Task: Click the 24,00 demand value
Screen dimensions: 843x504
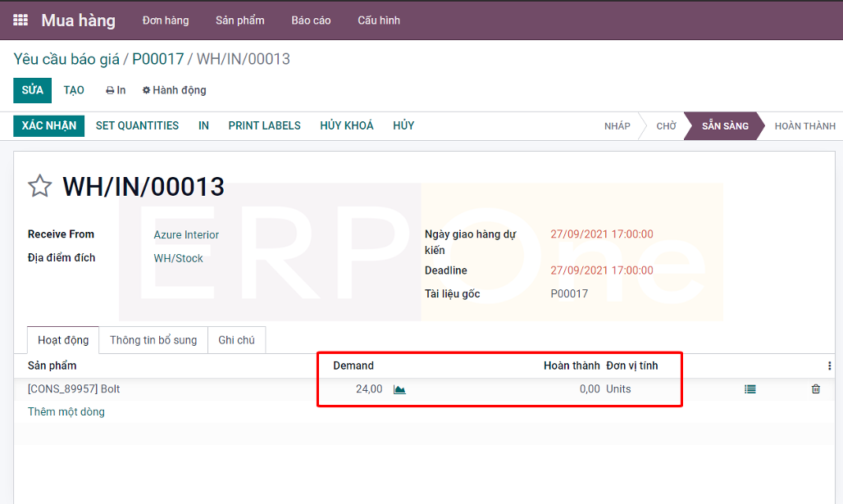Action: pyautogui.click(x=369, y=389)
